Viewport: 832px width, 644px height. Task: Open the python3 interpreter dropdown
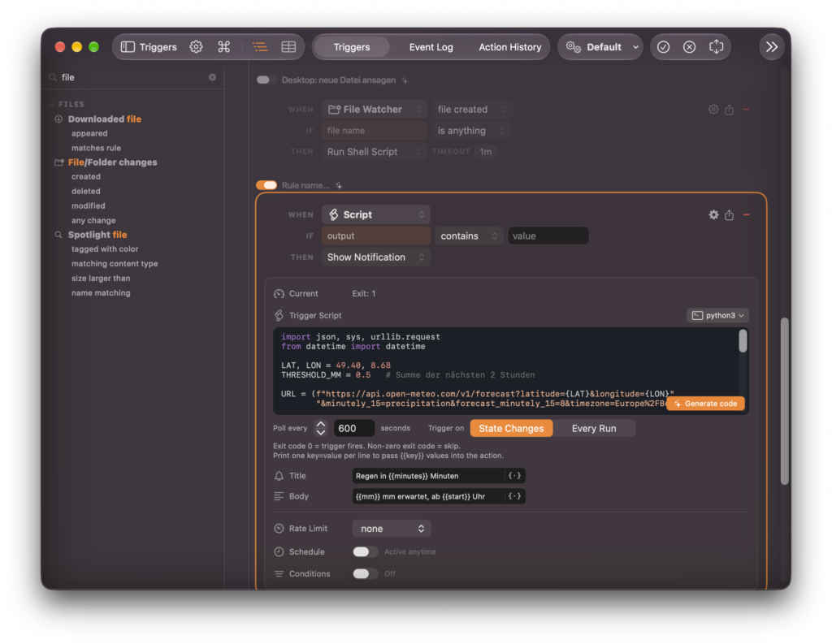(717, 315)
